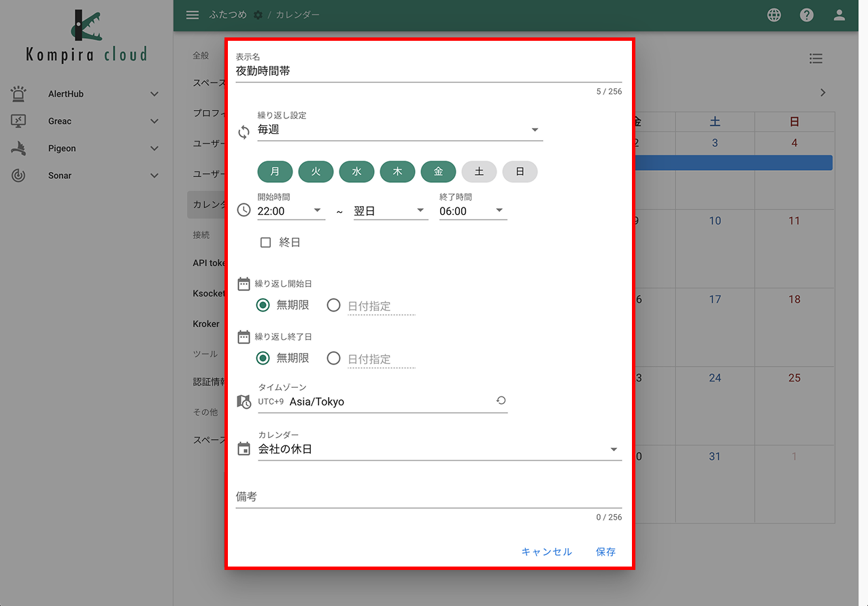The image size is (868, 606).
Task: Click the AlertHub siren icon in sidebar
Action: point(17,93)
